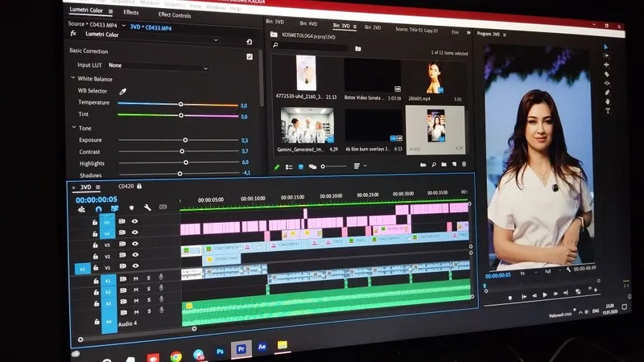
Task: Play the Program monitor
Action: click(x=545, y=294)
